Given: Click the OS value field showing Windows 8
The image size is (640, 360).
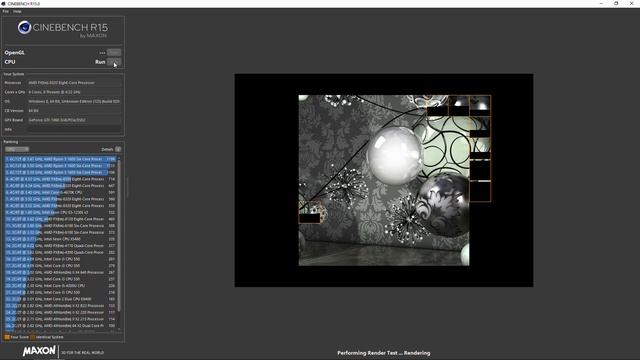Looking at the screenshot, I should (x=74, y=101).
